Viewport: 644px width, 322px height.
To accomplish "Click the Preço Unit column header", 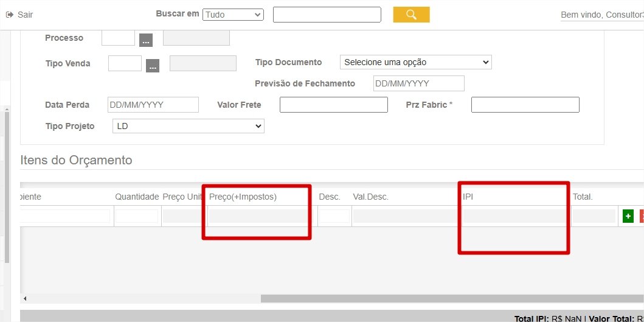I will click(182, 197).
